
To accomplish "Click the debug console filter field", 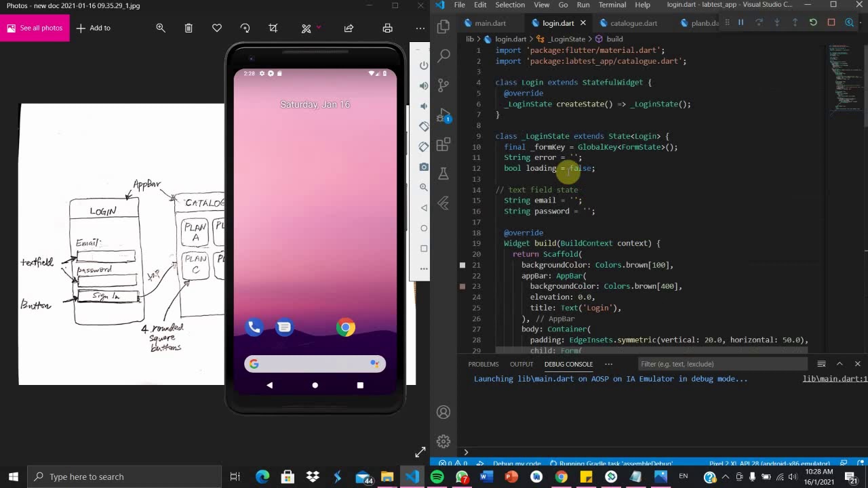I will click(723, 364).
